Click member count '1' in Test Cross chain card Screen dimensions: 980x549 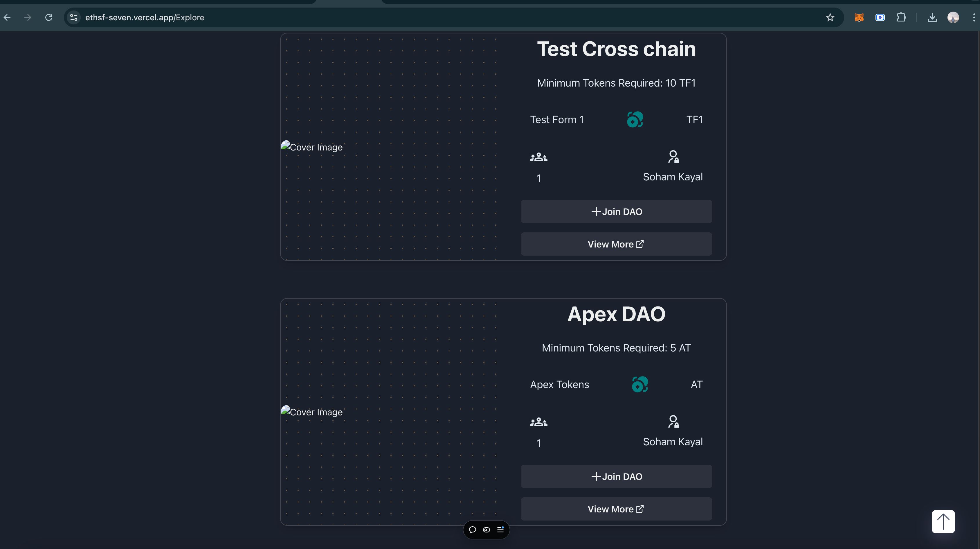[539, 178]
